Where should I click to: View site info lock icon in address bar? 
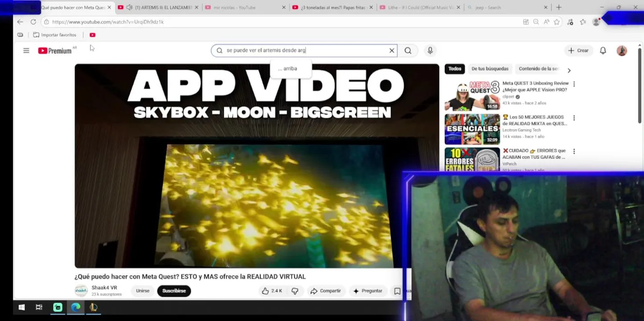[46, 22]
